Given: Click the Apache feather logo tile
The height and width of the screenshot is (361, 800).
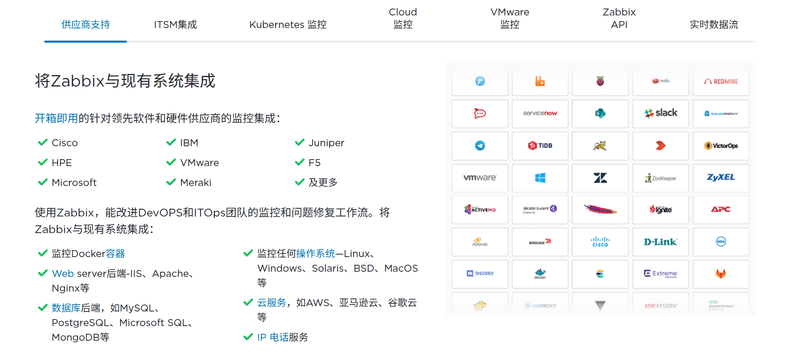Looking at the screenshot, I should tap(600, 210).
